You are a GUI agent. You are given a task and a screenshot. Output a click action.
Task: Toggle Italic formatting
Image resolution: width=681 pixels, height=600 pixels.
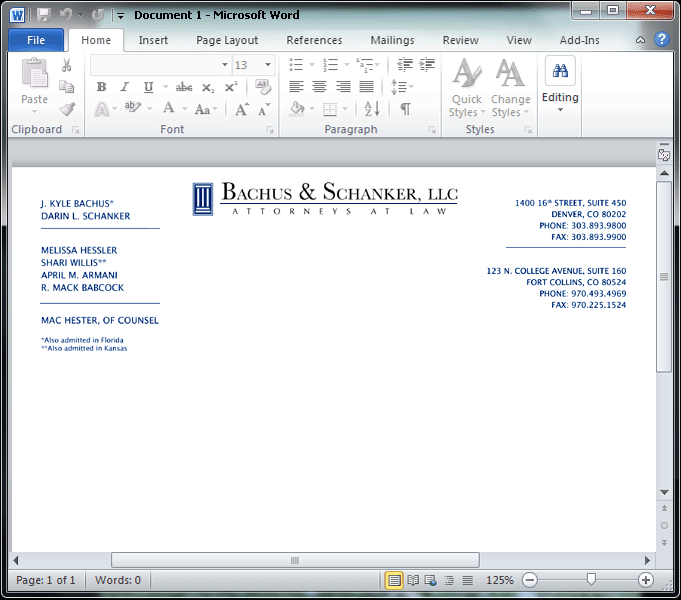pyautogui.click(x=125, y=87)
